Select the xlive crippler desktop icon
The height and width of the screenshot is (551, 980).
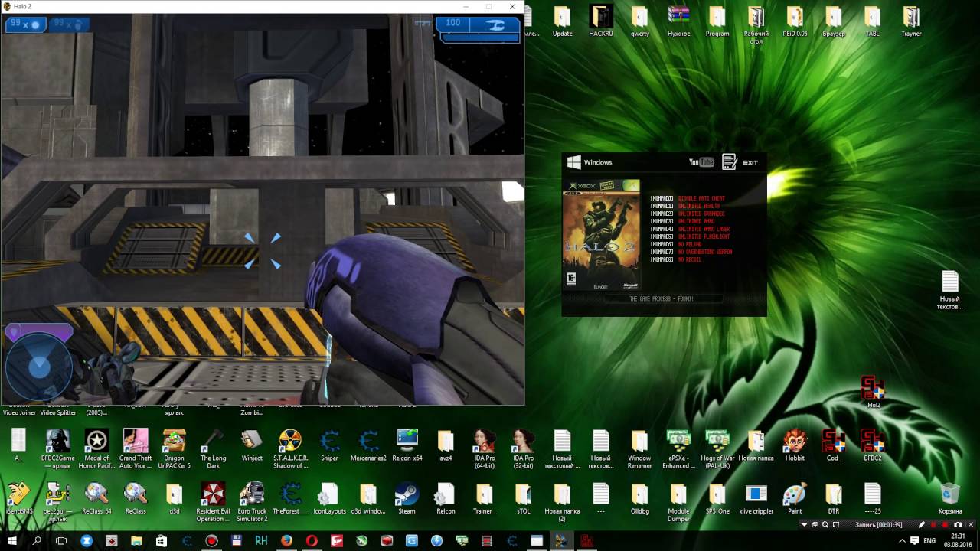pyautogui.click(x=756, y=499)
